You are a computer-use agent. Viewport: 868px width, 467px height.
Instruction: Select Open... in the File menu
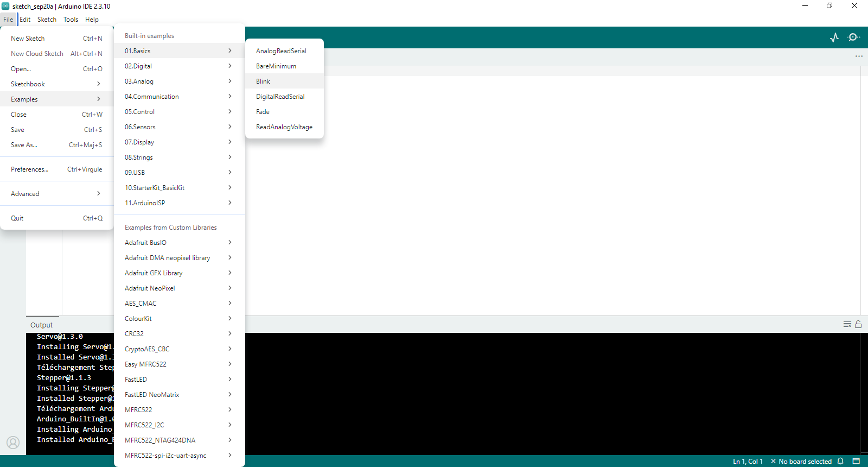tap(56, 69)
